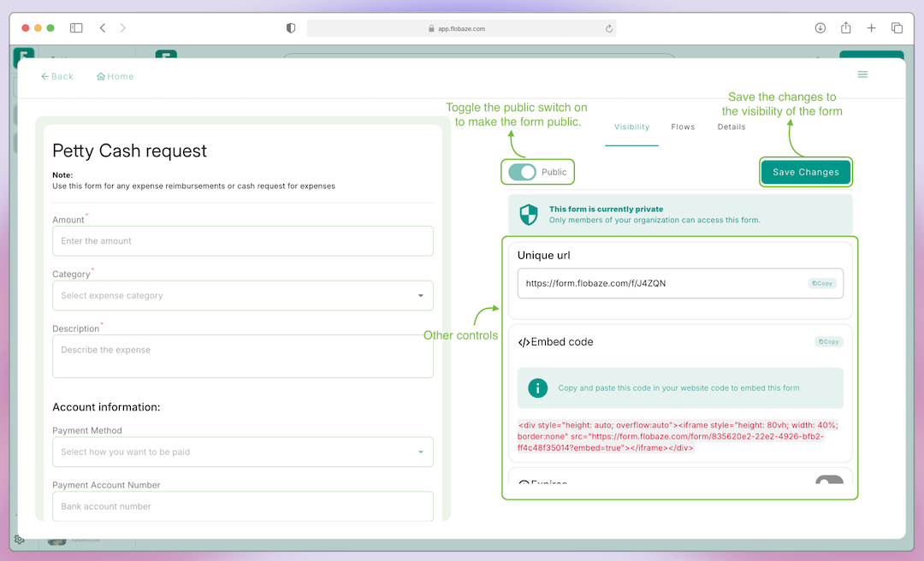924x561 pixels.
Task: Click the Safari sidebar toggle icon
Action: (x=76, y=28)
